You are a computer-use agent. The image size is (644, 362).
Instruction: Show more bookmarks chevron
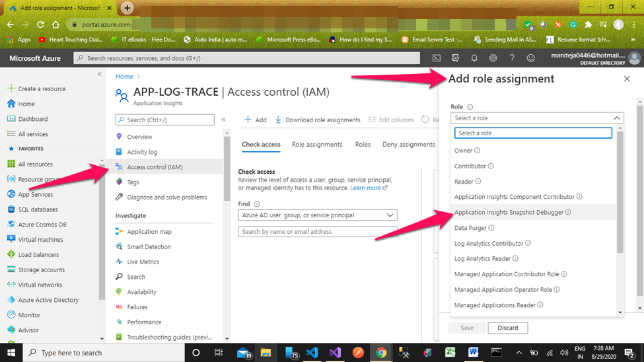point(633,40)
